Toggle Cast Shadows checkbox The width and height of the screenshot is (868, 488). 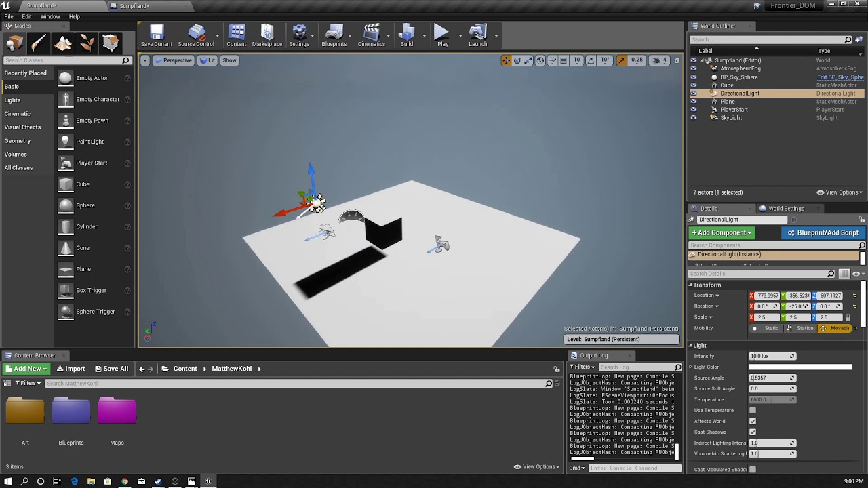(x=753, y=432)
